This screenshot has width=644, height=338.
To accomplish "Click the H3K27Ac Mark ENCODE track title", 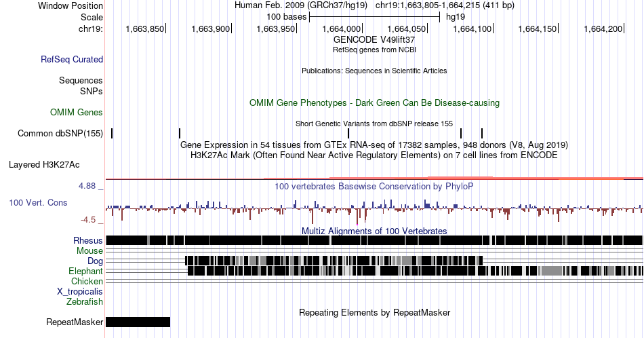I will pyautogui.click(x=374, y=155).
